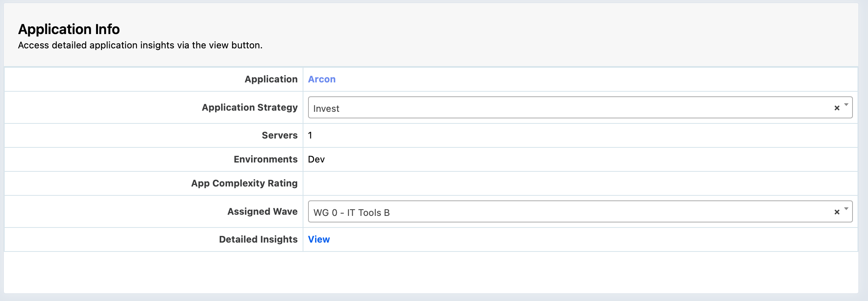868x301 pixels.
Task: Click the Environments label
Action: [x=265, y=159]
